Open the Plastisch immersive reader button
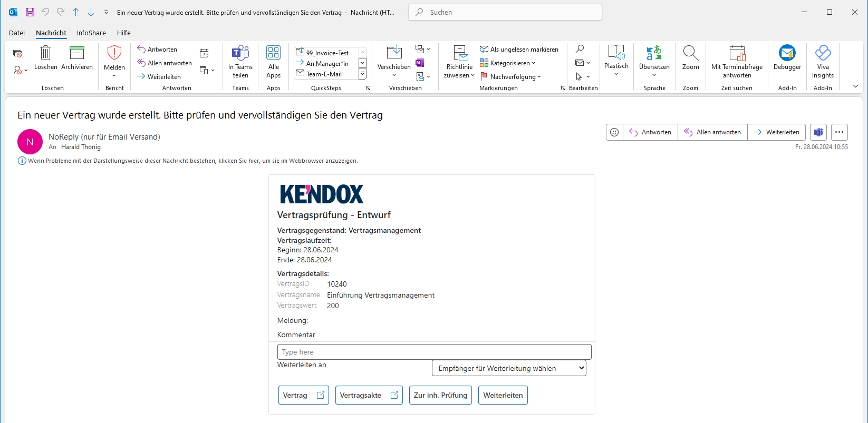 616,61
